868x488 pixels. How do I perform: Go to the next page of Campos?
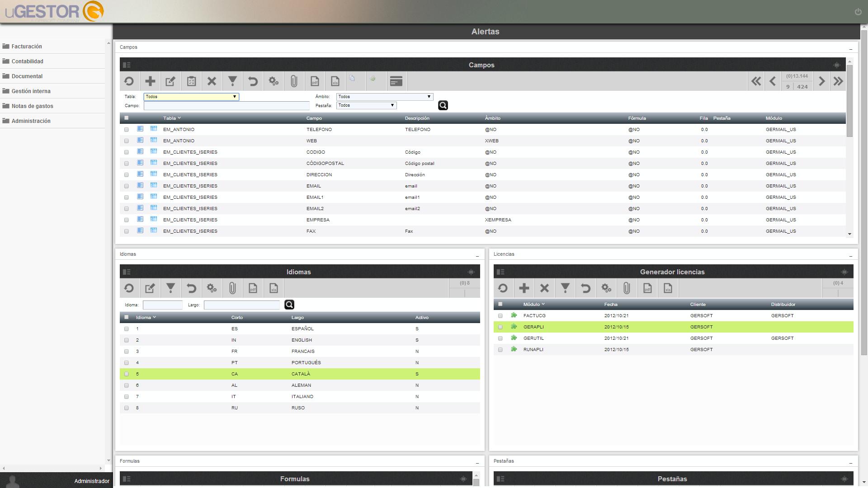[822, 81]
